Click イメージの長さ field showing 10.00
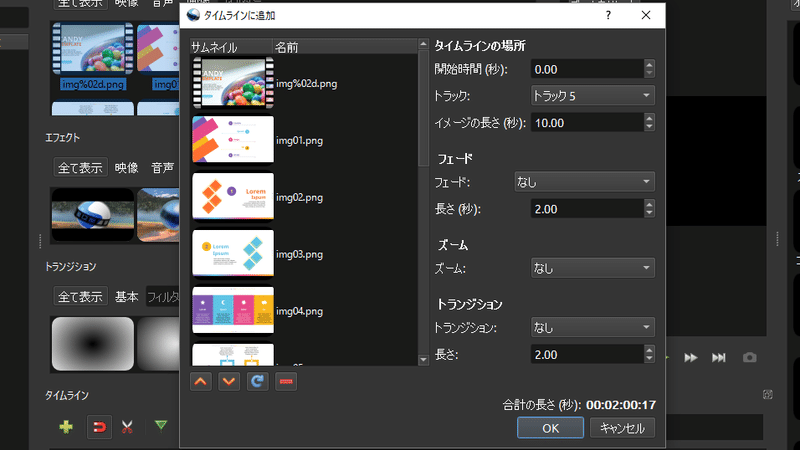The width and height of the screenshot is (800, 450). (x=587, y=122)
